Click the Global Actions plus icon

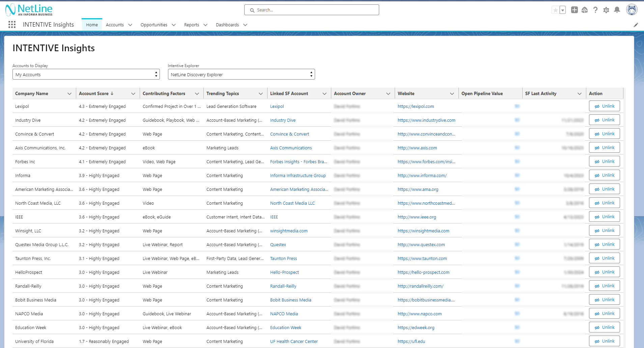(574, 10)
